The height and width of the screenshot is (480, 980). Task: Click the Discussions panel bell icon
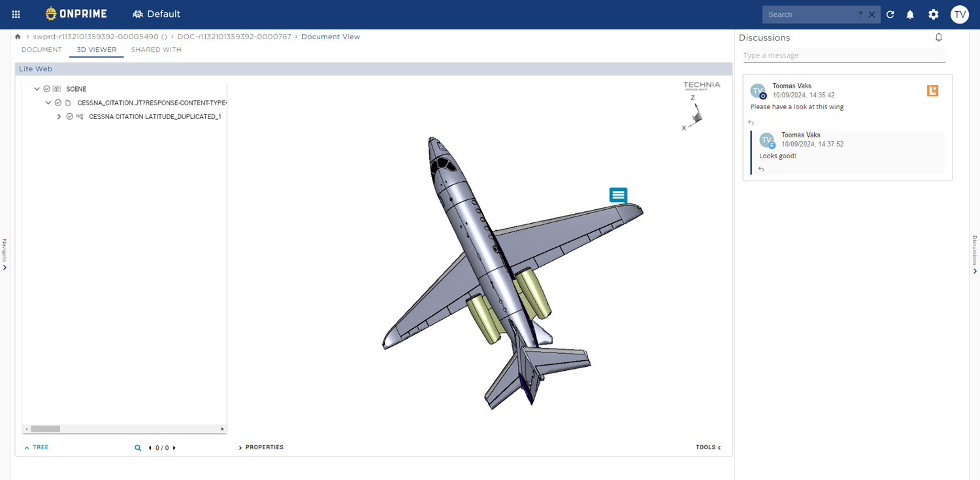point(939,37)
